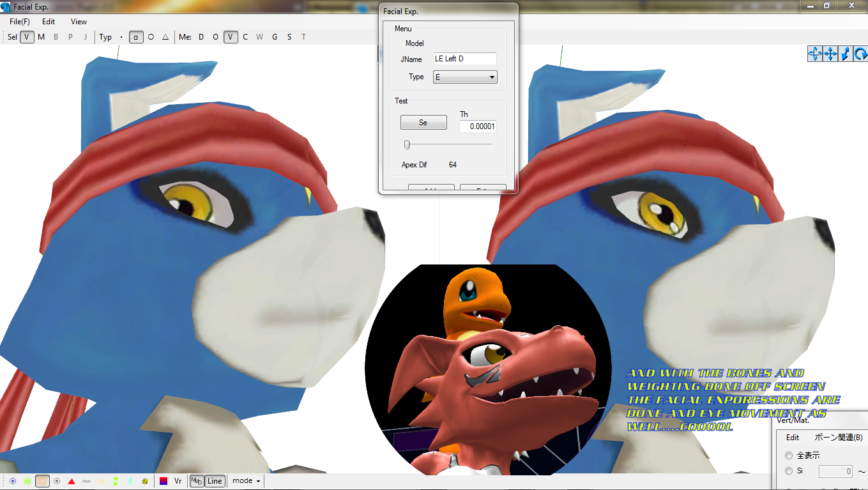Image resolution: width=868 pixels, height=490 pixels.
Task: Click the W mesh display option
Action: pos(260,37)
